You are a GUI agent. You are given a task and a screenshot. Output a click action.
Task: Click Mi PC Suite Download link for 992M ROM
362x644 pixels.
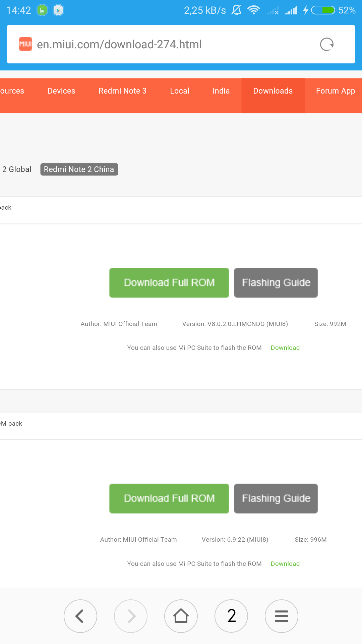tap(285, 348)
